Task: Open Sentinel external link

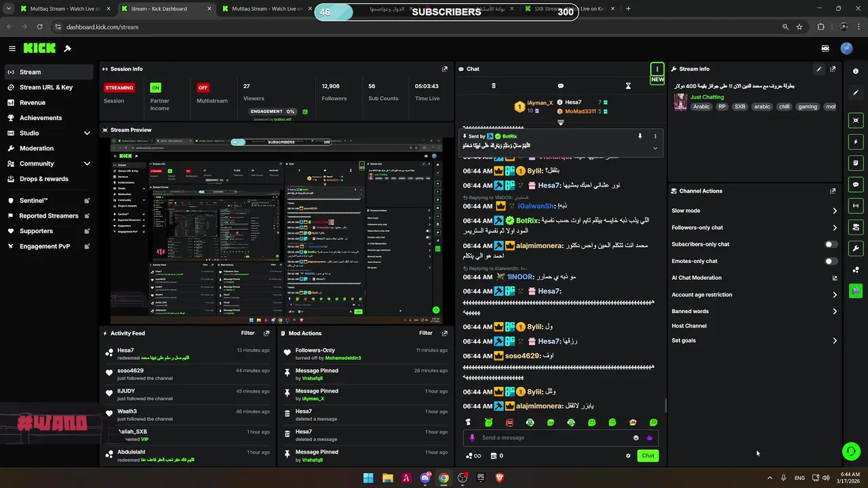Action: click(x=48, y=201)
